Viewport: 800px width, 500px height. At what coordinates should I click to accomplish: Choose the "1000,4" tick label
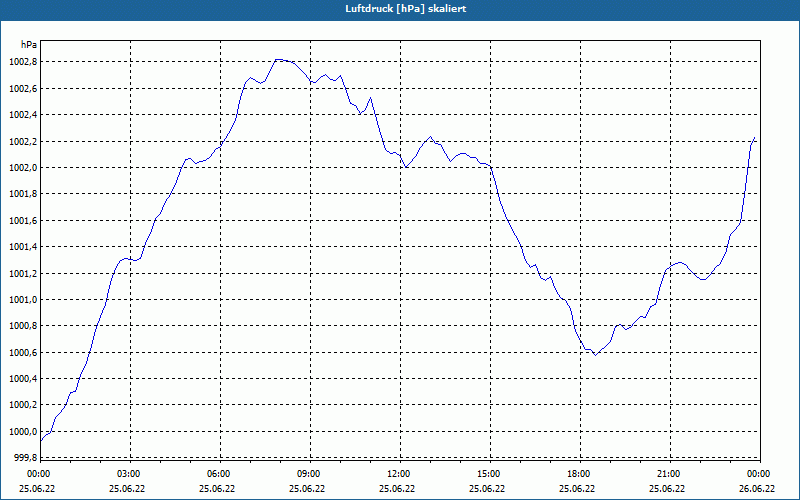[23, 379]
